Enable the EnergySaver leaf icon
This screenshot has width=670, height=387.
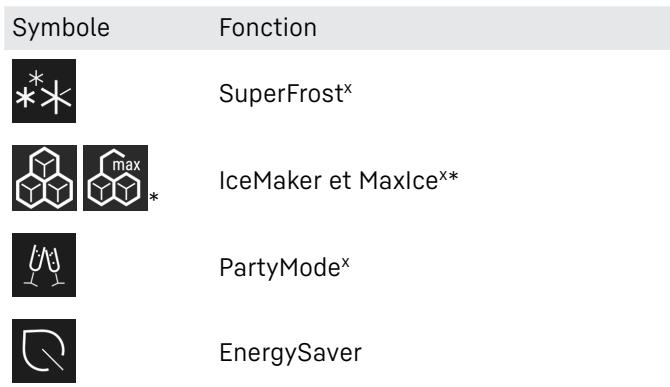point(44,351)
